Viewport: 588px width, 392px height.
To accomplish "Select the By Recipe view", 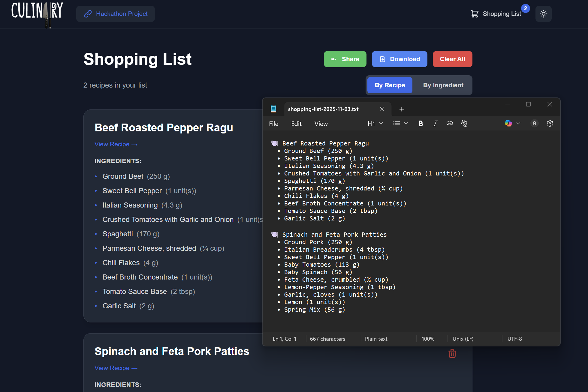I will pyautogui.click(x=390, y=85).
